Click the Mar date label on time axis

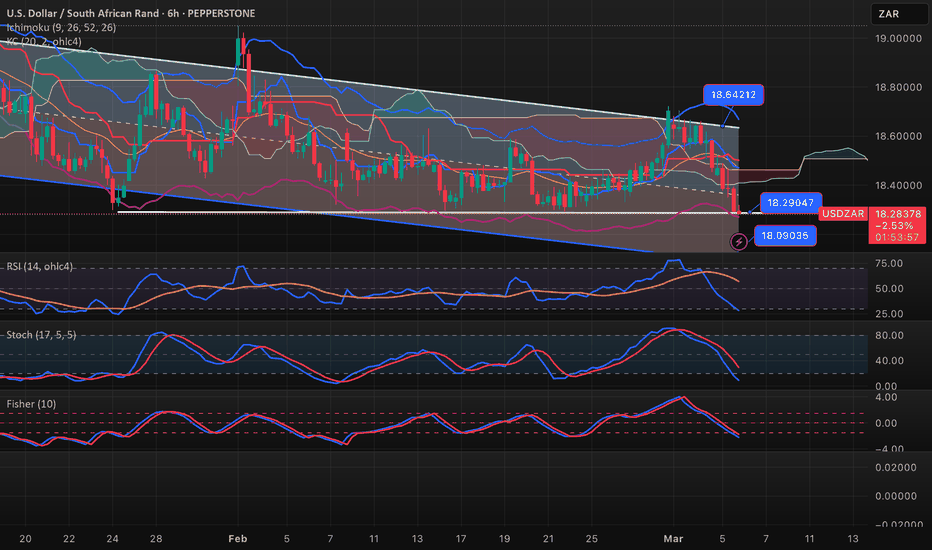673,539
